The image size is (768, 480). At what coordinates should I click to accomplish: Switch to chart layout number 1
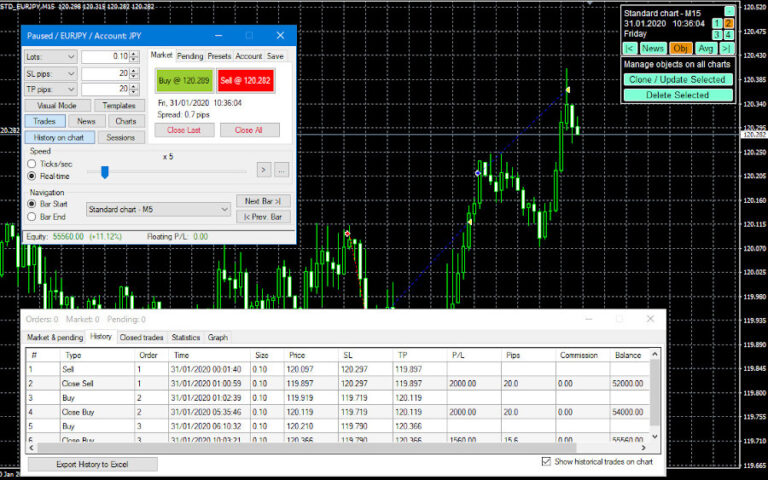click(x=716, y=23)
